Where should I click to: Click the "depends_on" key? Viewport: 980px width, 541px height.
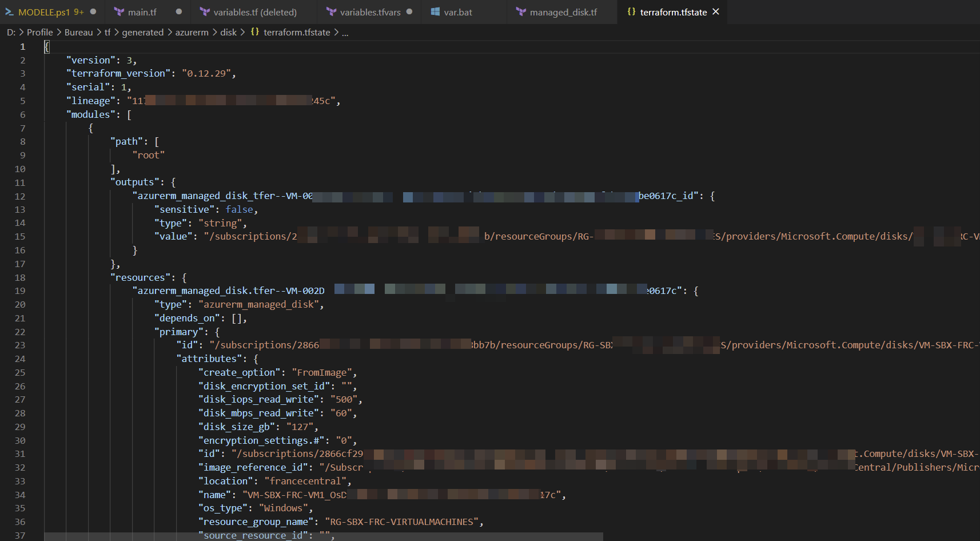coord(188,319)
